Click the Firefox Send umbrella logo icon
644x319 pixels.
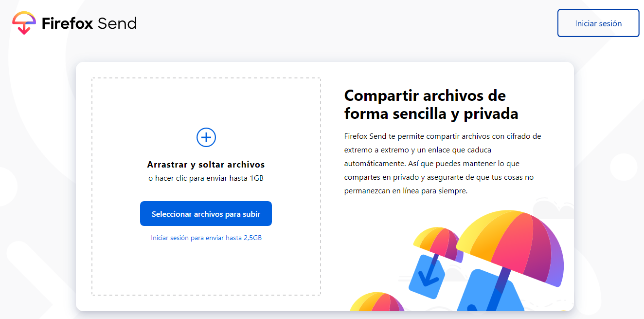(24, 23)
